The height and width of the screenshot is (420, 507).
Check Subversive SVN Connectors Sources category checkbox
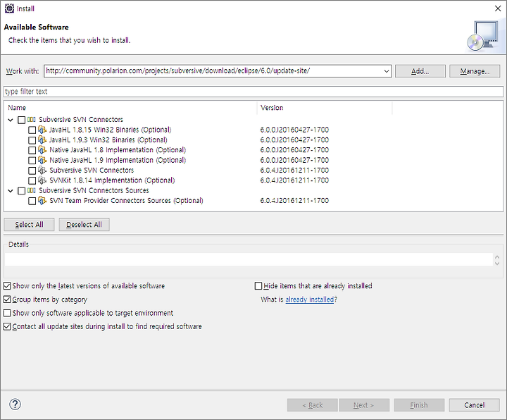[22, 191]
